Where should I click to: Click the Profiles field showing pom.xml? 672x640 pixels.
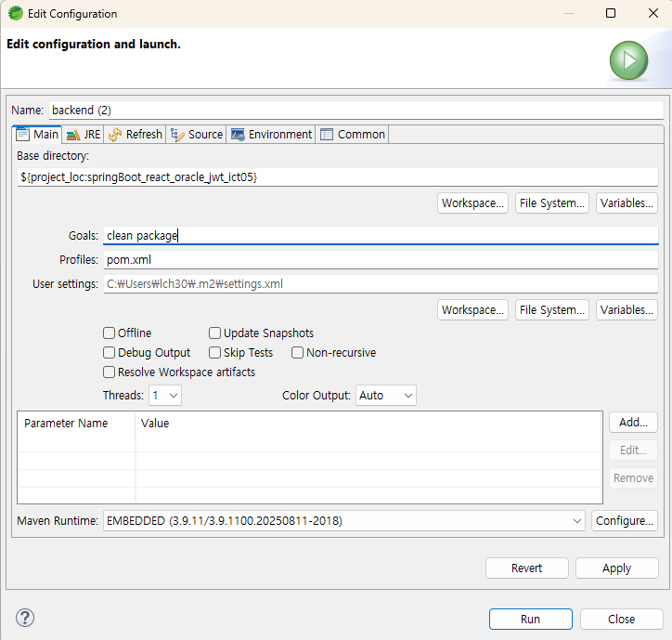[x=381, y=259]
